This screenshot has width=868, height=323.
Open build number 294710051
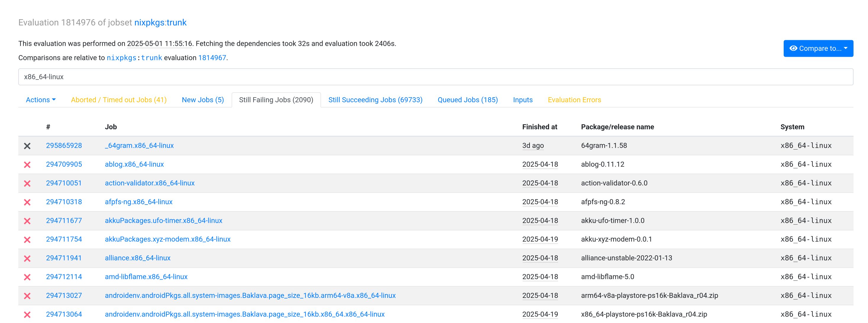(64, 183)
